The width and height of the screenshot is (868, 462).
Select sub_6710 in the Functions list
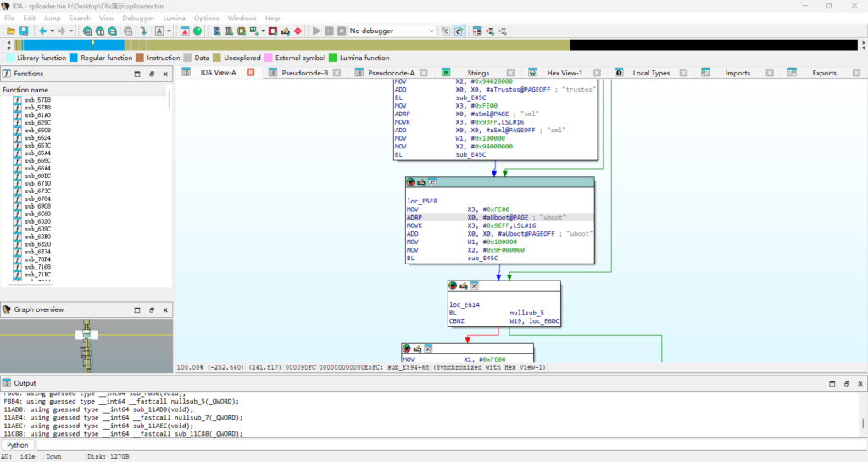coord(37,183)
